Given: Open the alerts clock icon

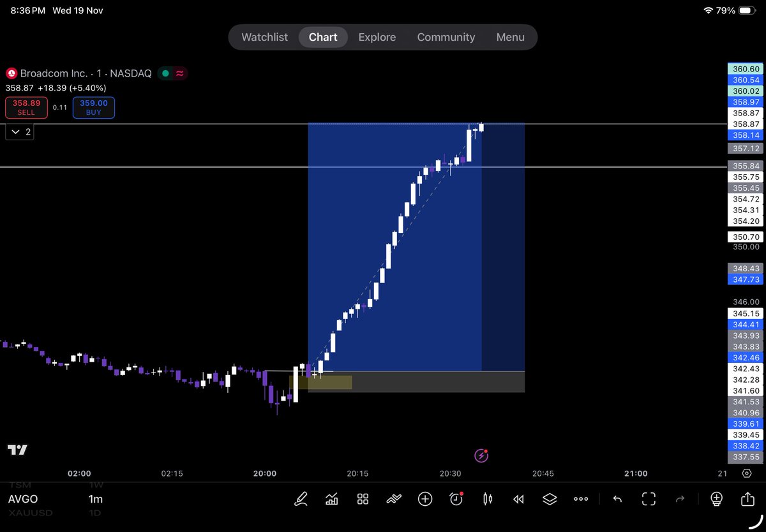Looking at the screenshot, I should pyautogui.click(x=455, y=499).
